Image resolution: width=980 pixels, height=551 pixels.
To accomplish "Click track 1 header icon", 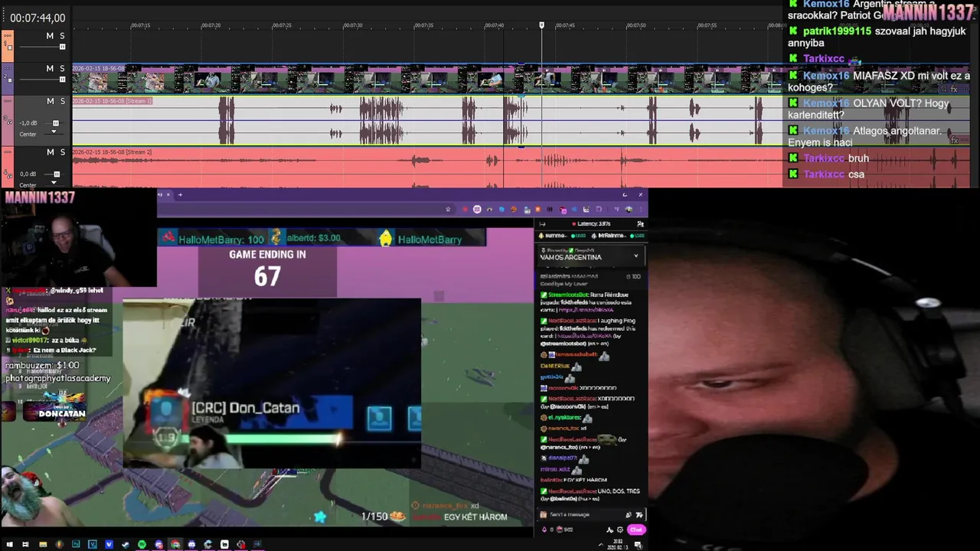I will click(x=9, y=46).
